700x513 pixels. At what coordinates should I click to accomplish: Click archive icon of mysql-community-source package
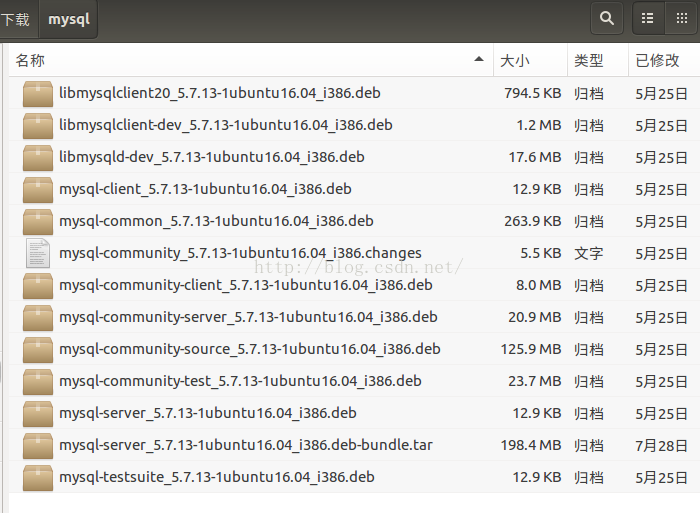point(38,350)
